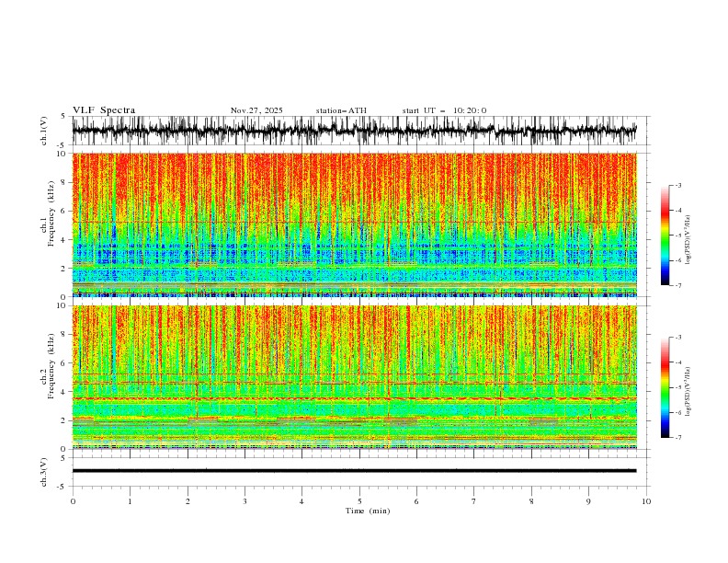Viewport: 728px width, 563px height.
Task: Click the "ch.3(V)" waveform axis label
Action: 44,472
